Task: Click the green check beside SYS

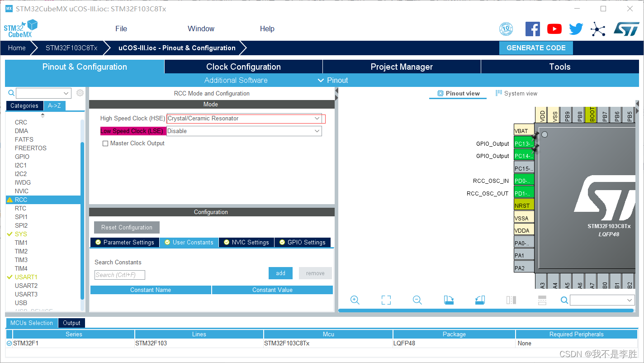Action: (10, 234)
